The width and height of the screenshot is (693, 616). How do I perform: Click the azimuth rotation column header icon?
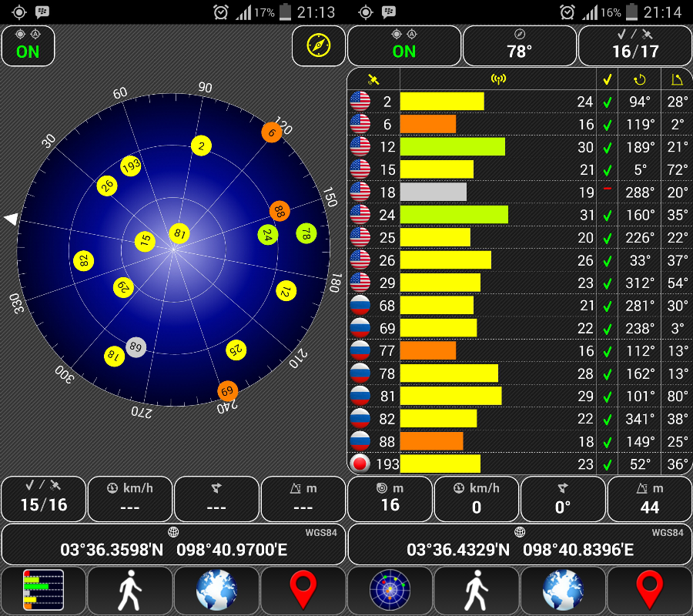(x=639, y=79)
